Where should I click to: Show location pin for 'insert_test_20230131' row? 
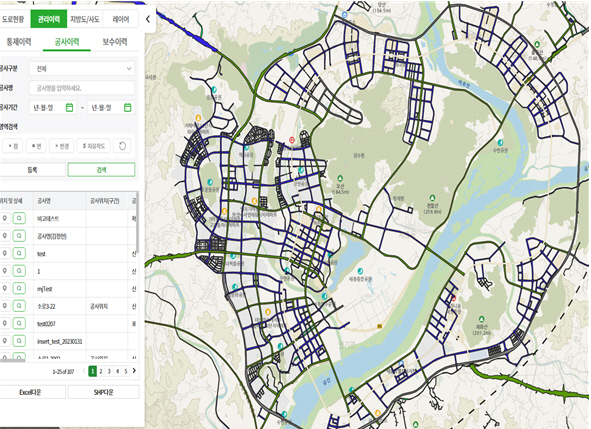5,341
